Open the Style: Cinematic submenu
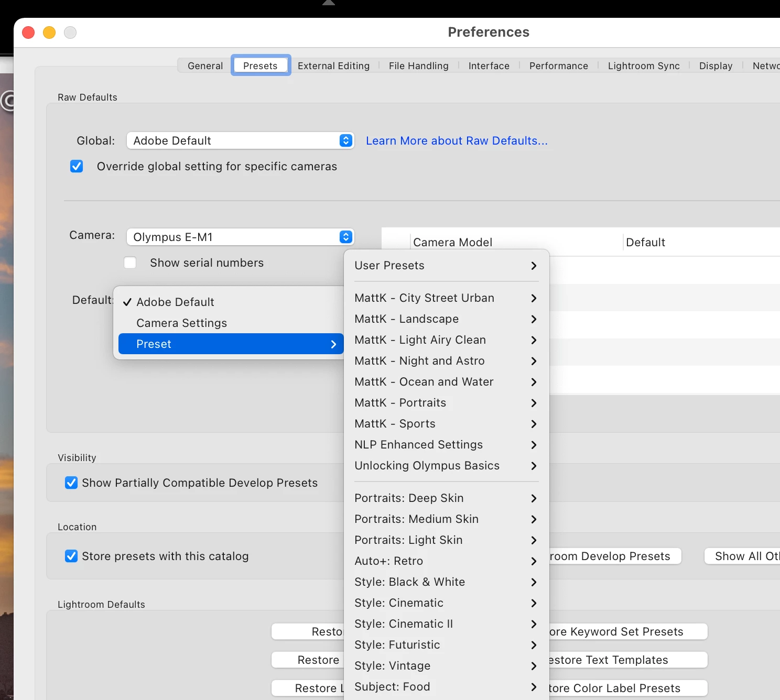The height and width of the screenshot is (700, 780). (446, 603)
